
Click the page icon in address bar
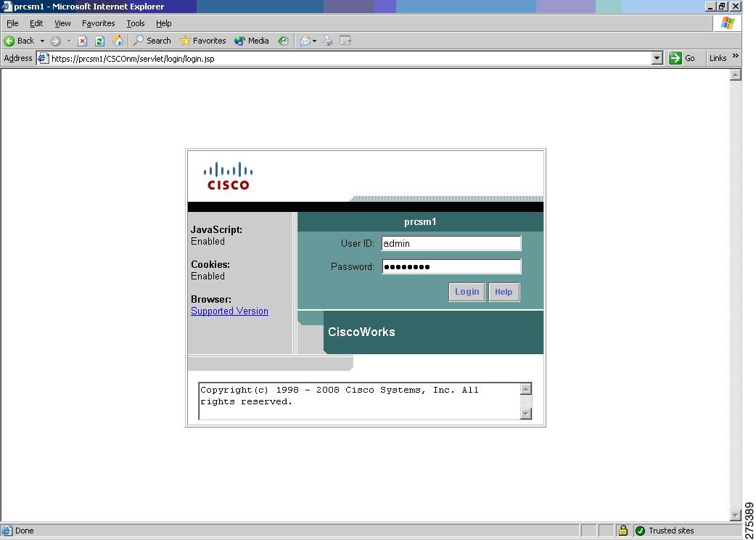click(44, 58)
